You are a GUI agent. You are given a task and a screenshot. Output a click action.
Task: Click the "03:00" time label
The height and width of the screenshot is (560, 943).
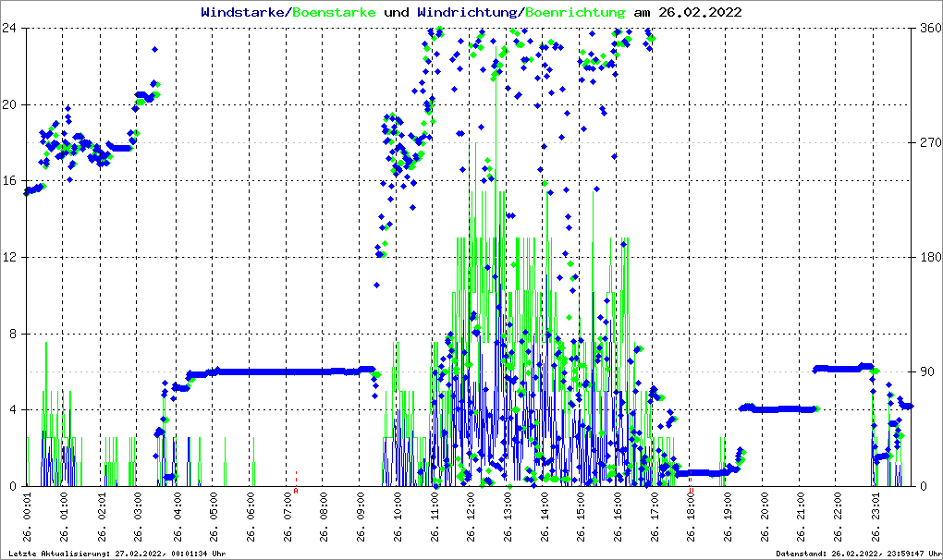tap(138, 507)
